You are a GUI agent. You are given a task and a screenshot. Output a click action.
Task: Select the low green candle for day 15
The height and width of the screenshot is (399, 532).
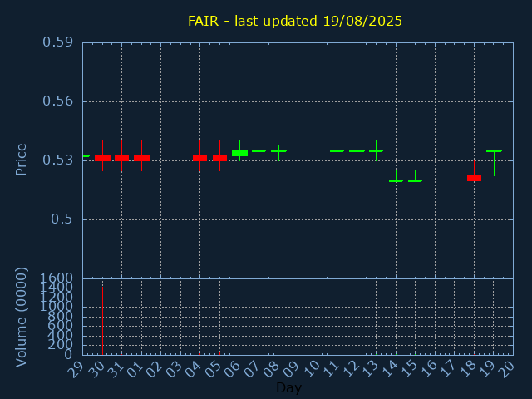tap(415, 181)
